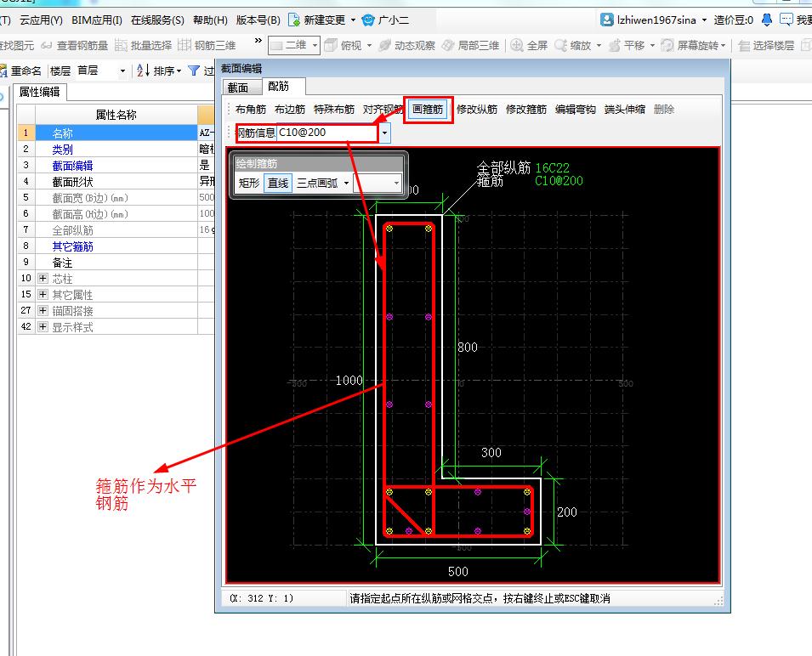
Task: Expand the 新建变更 dropdown arrow
Action: pyautogui.click(x=353, y=20)
